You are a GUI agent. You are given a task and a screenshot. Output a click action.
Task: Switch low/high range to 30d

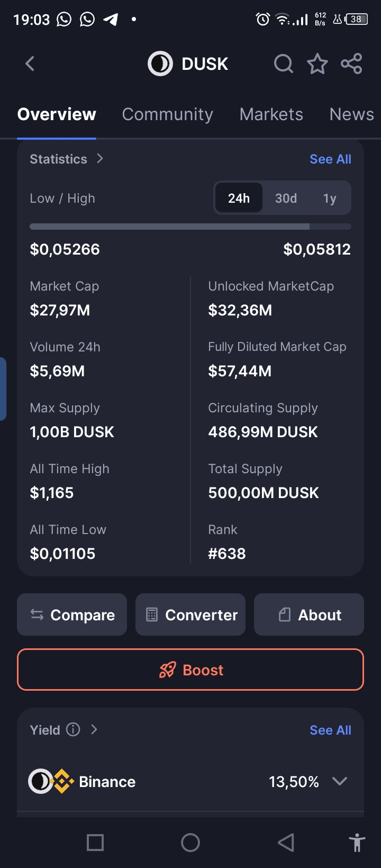point(286,198)
